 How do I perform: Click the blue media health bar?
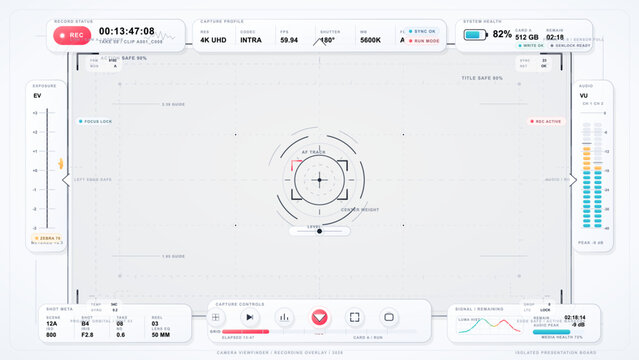[551, 332]
